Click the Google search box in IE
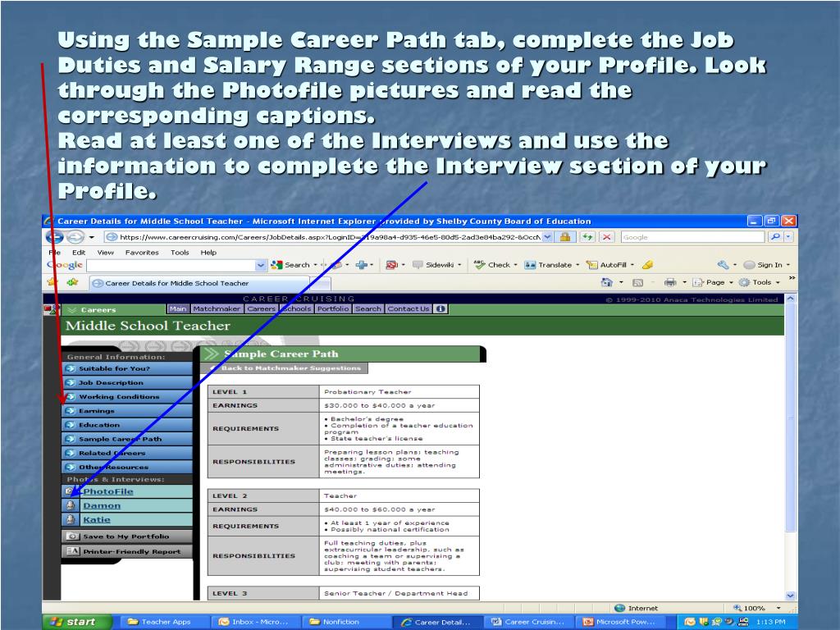This screenshot has height=630, width=840. (x=692, y=237)
